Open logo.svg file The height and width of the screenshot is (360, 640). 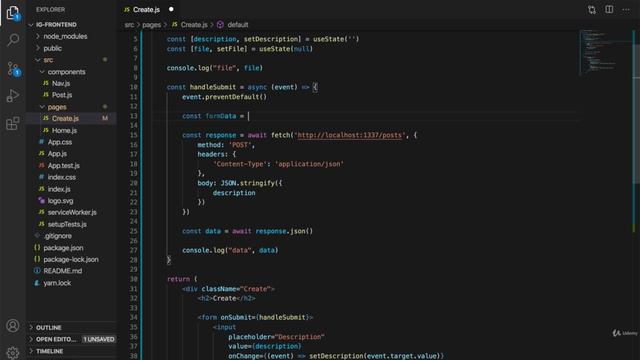[x=60, y=201]
